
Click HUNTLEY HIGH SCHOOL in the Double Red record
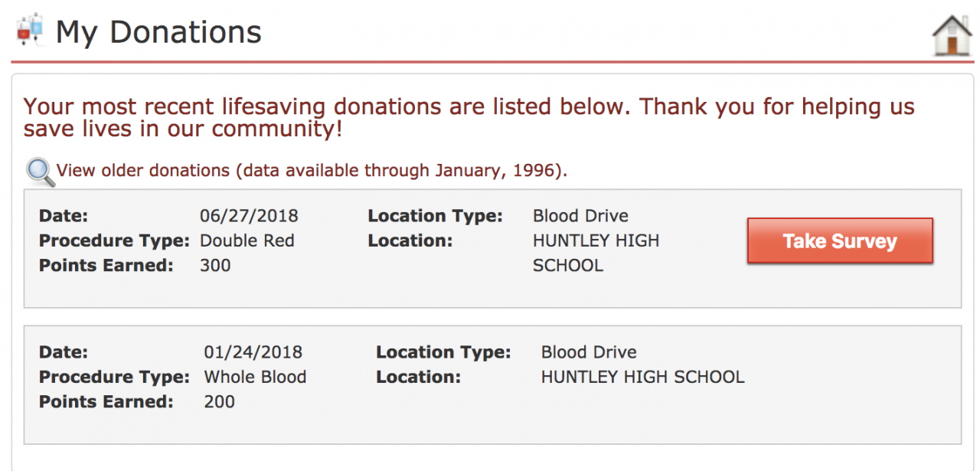click(596, 253)
